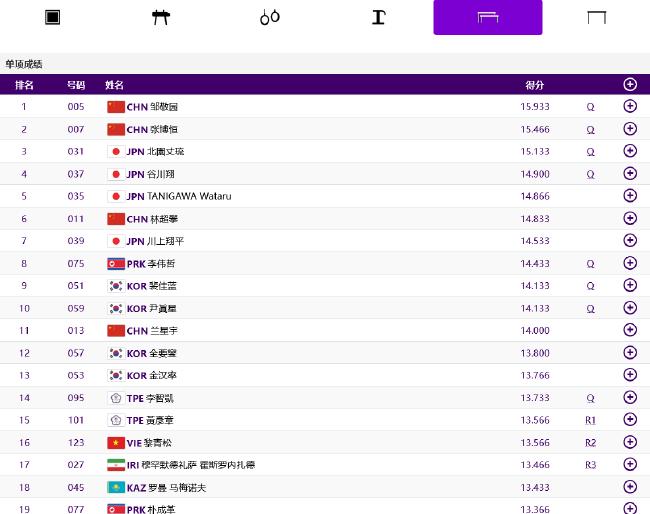
Task: Expand the rank 8 PRK athlete row
Action: (x=630, y=264)
